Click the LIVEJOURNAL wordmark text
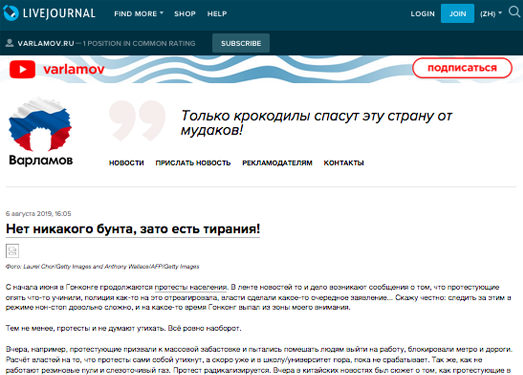 pos(59,13)
